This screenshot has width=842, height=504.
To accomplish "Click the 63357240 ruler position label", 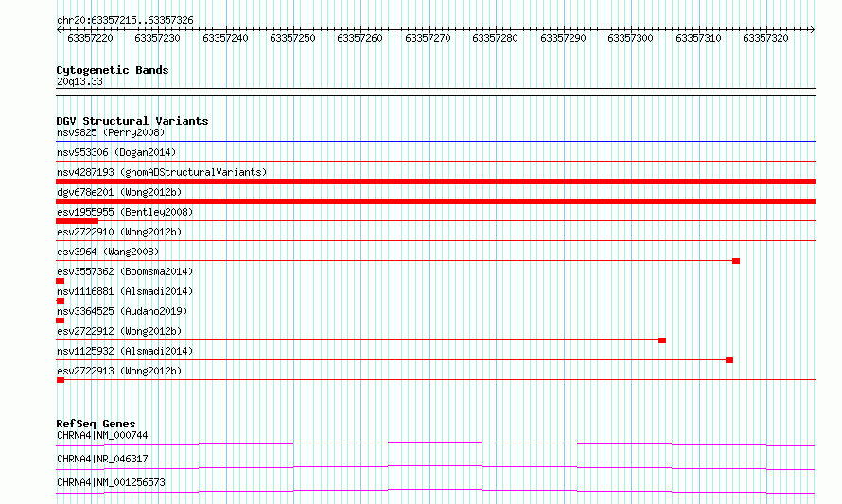I will [x=225, y=38].
